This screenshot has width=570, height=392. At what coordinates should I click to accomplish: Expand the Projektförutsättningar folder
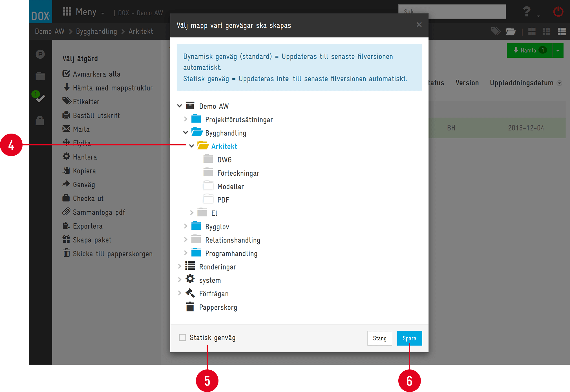[x=185, y=119]
